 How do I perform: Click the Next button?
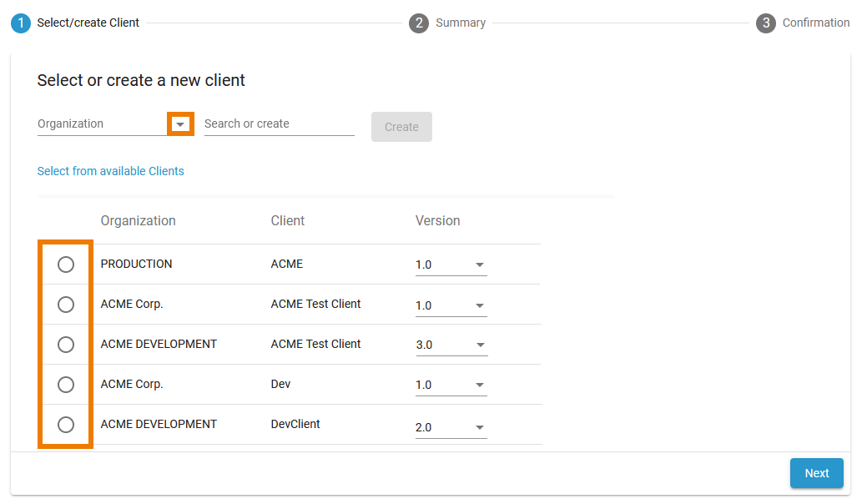(816, 473)
